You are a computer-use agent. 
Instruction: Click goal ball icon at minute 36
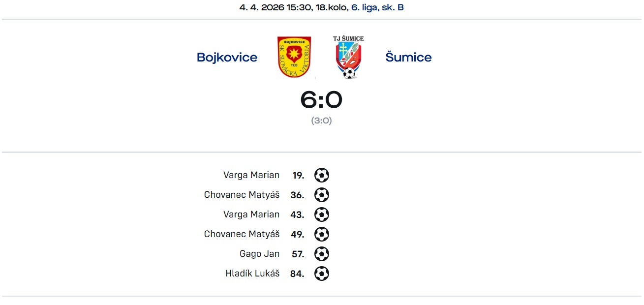coord(321,195)
